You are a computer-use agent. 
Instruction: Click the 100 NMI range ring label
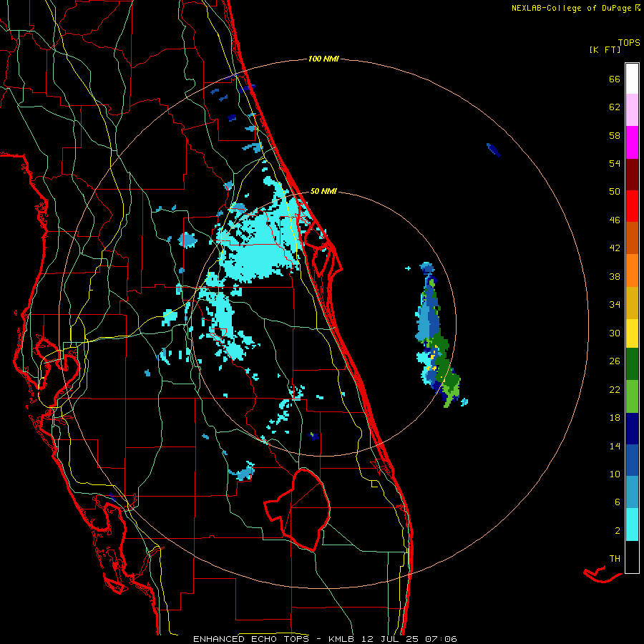click(323, 59)
